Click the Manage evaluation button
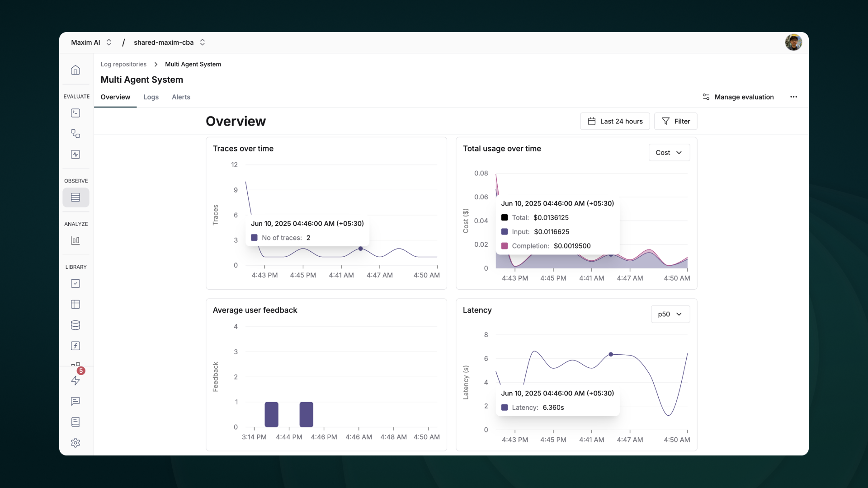The height and width of the screenshot is (488, 868). [738, 97]
